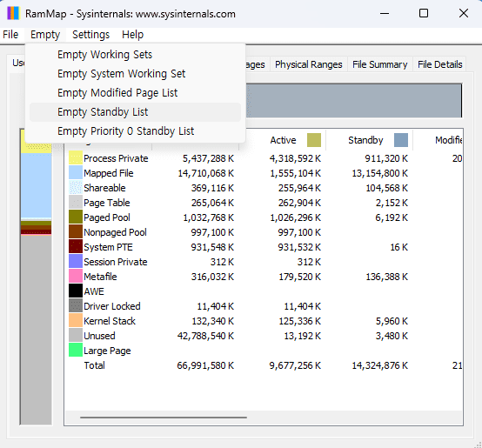The width and height of the screenshot is (482, 448).
Task: Click the Active total 9,677,256 K
Action: [x=295, y=365]
